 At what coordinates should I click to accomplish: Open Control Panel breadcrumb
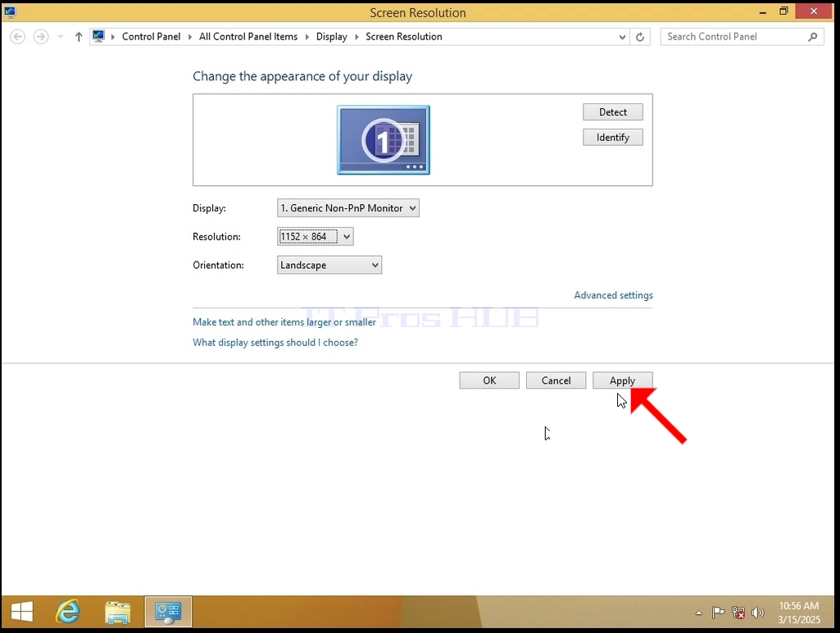151,36
